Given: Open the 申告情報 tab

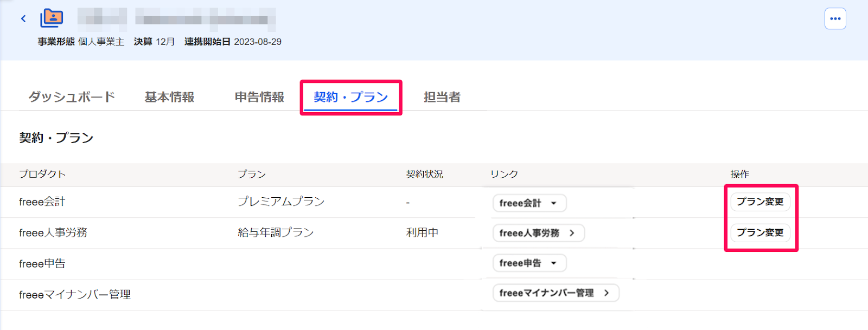Looking at the screenshot, I should pos(259,97).
